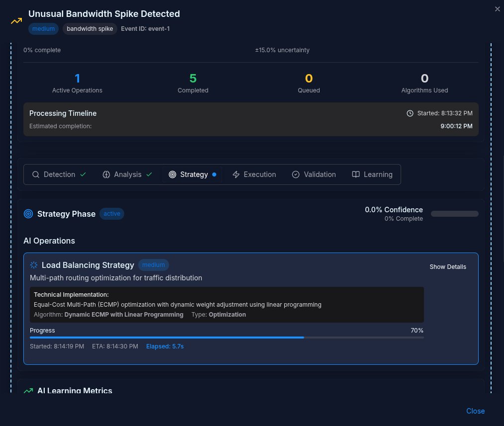Click the active status badge
This screenshot has height=426, width=504.
[112, 214]
